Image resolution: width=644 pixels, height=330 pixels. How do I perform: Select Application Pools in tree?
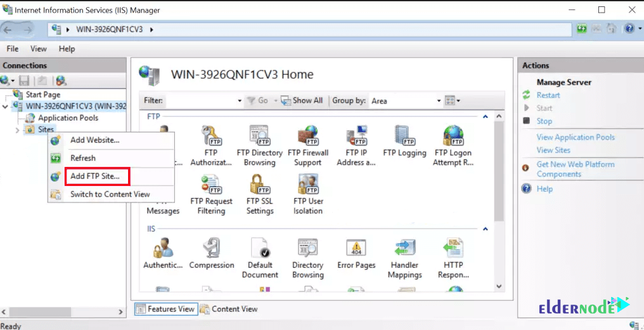[x=68, y=118]
